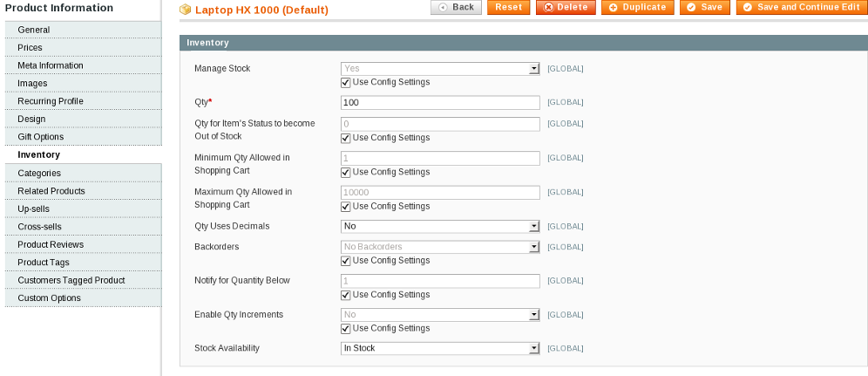Open the Cross-sells tab

[83, 227]
